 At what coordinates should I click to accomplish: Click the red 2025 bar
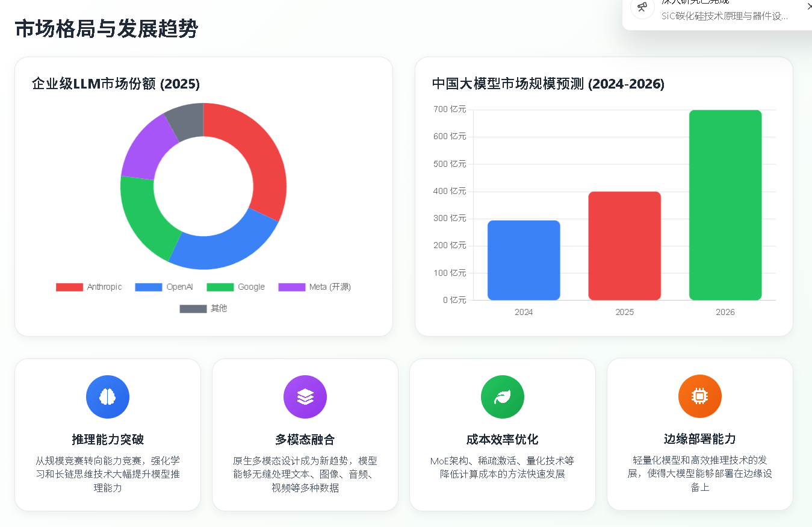click(x=624, y=246)
